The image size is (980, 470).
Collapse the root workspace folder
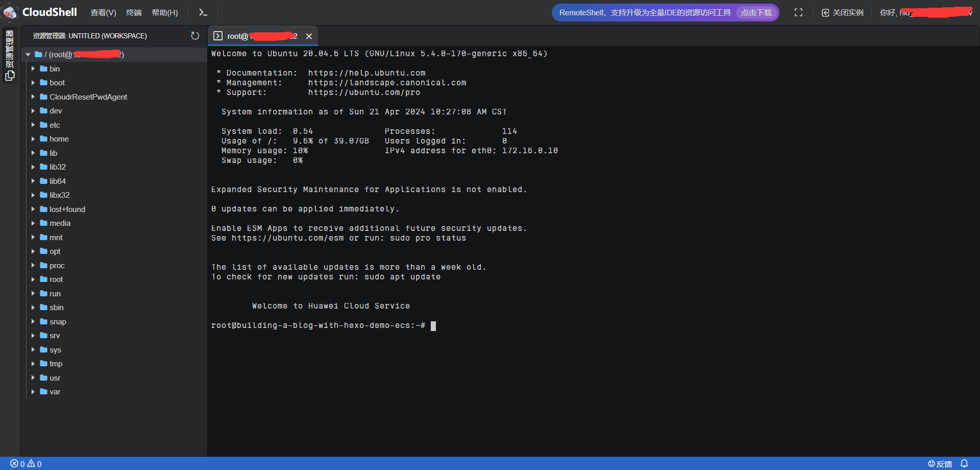[28, 55]
